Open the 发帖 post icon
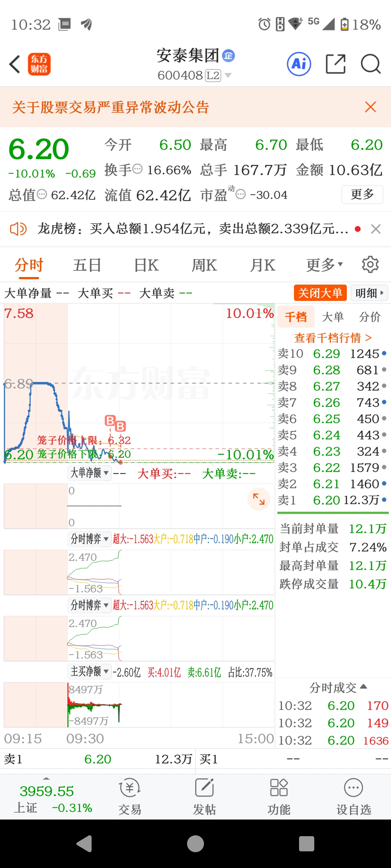This screenshot has height=868, width=391. coord(205,797)
